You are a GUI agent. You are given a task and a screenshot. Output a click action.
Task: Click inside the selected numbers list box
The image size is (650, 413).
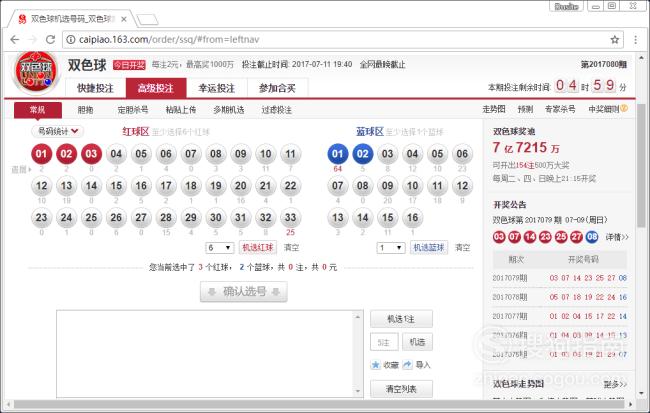(205, 354)
